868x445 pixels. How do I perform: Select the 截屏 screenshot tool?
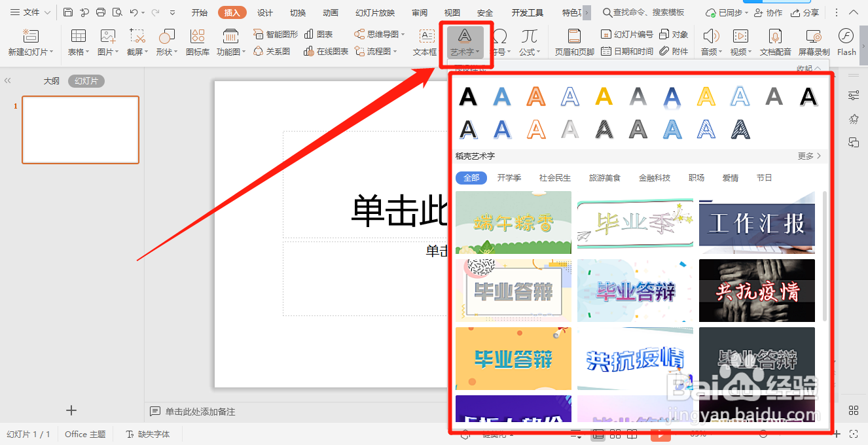click(x=136, y=41)
